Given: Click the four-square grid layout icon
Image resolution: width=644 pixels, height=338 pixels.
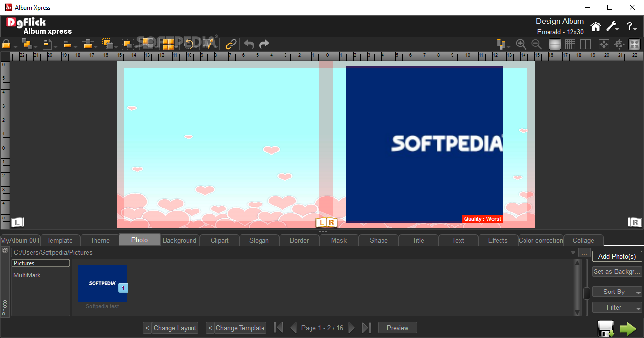Looking at the screenshot, I should pyautogui.click(x=168, y=44).
